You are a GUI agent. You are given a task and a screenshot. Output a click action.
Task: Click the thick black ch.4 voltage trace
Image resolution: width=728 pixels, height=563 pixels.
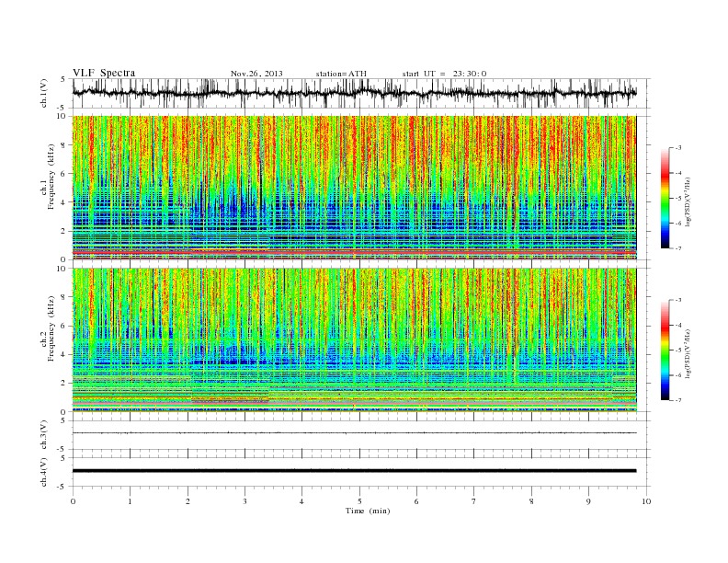click(354, 471)
